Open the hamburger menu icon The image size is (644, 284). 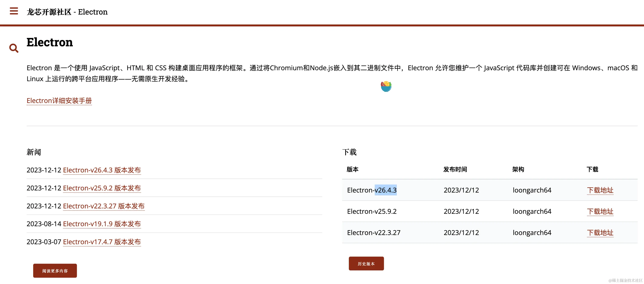[x=14, y=11]
